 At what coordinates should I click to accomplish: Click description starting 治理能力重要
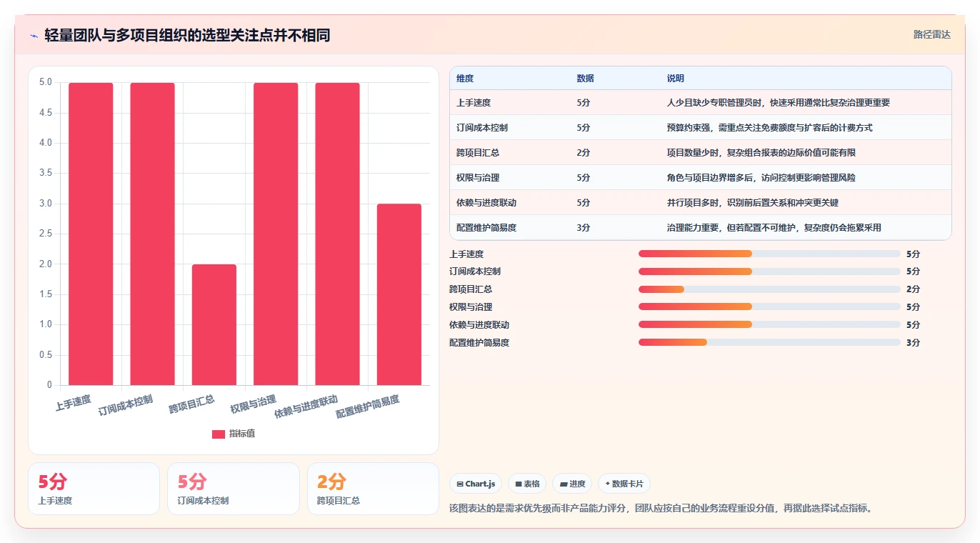click(x=774, y=227)
